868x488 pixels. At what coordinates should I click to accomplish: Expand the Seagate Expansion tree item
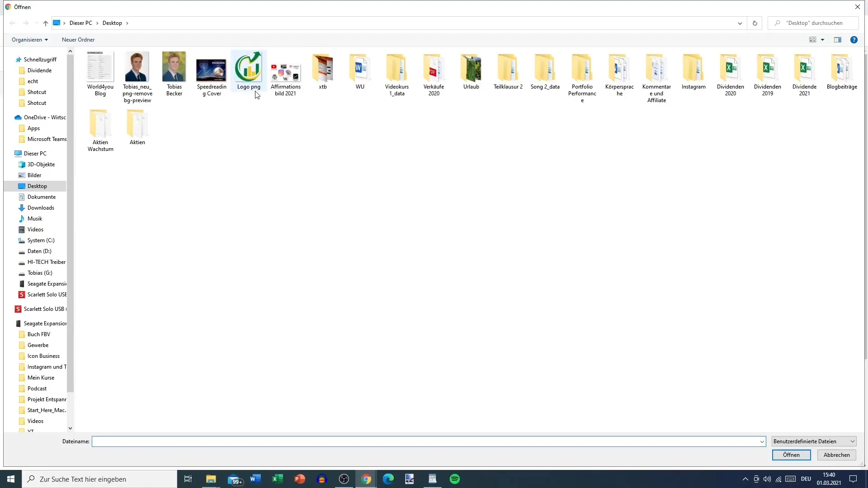click(x=8, y=323)
